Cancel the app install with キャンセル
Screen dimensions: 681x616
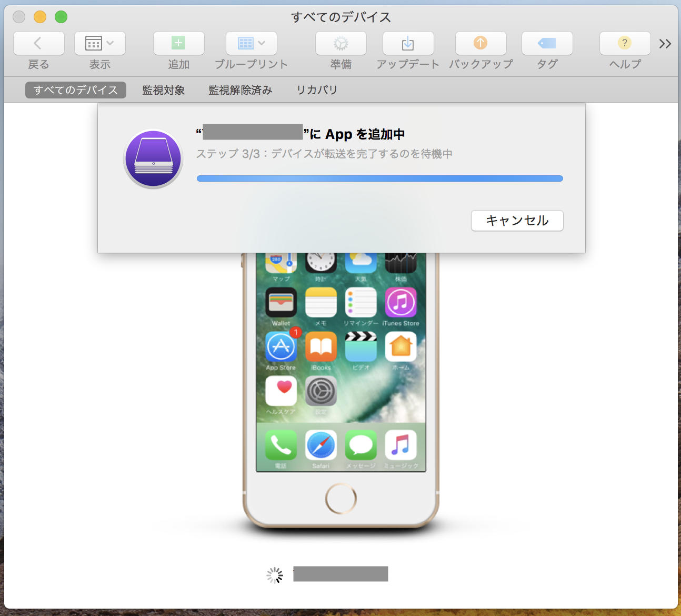click(517, 221)
